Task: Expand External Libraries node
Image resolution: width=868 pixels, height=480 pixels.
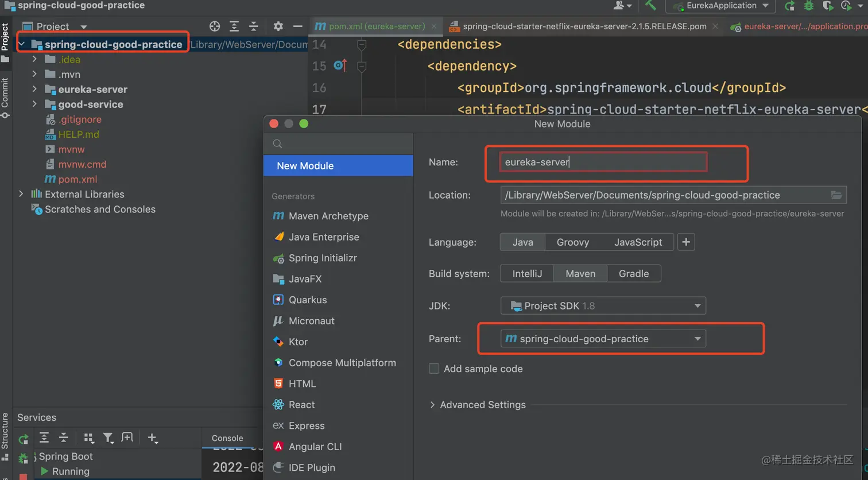Action: click(21, 194)
